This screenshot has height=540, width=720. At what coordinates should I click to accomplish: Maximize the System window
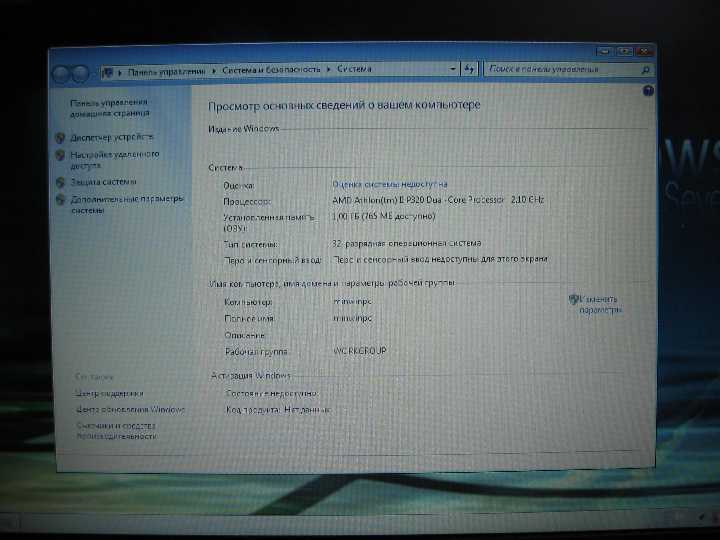[624, 51]
